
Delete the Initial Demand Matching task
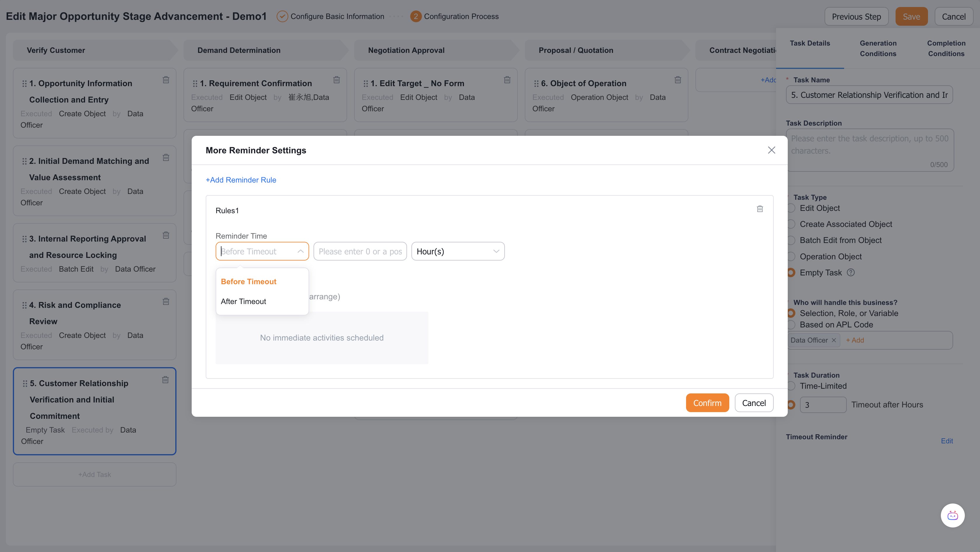pos(166,157)
